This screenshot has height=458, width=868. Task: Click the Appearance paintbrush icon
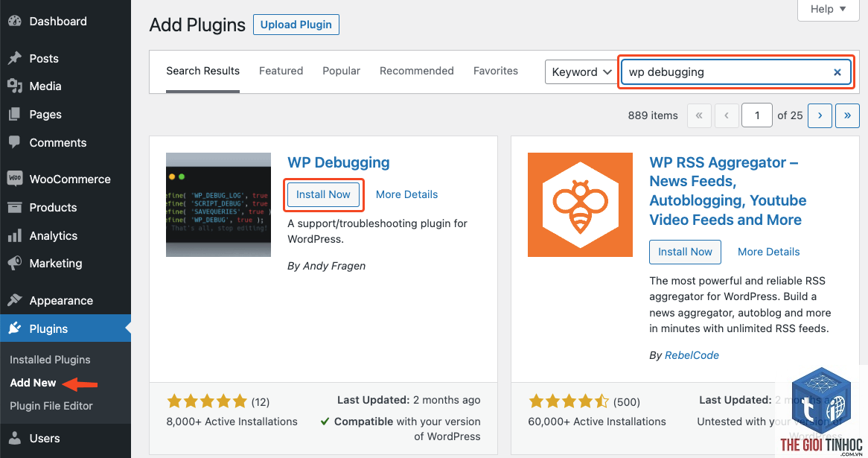point(15,300)
